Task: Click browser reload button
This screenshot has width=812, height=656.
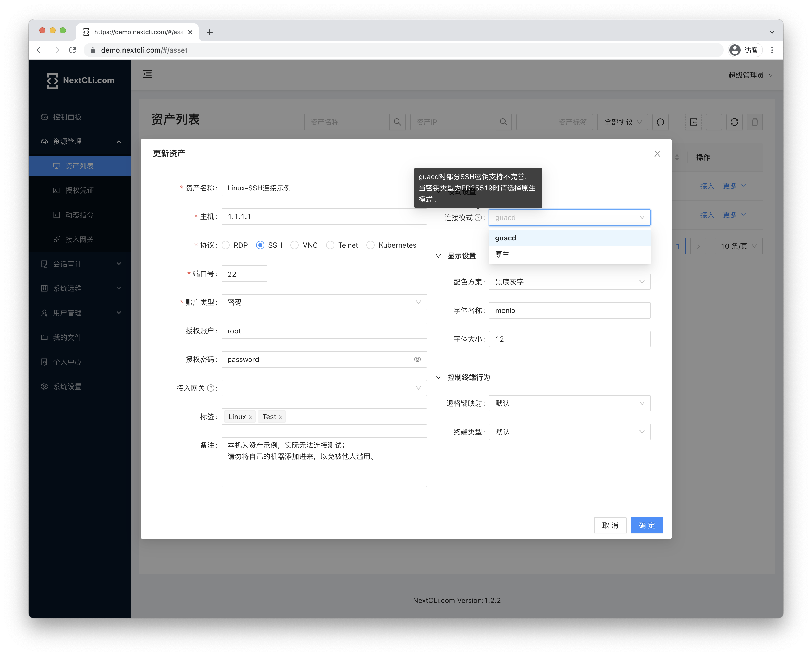Action: [72, 50]
